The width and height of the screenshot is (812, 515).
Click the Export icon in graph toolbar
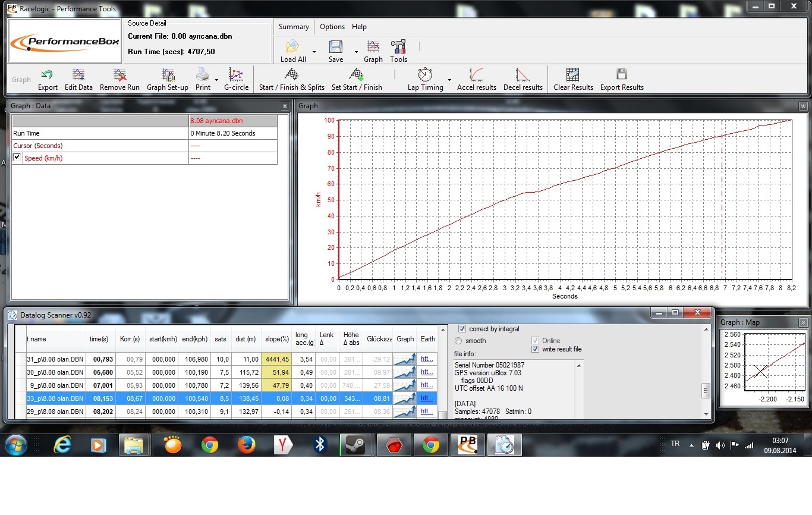[x=48, y=75]
